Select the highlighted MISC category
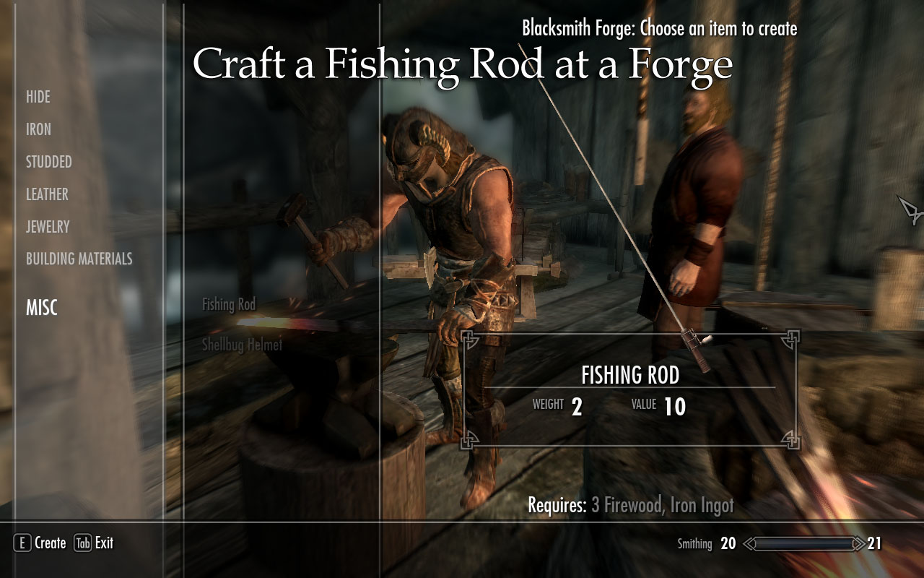The width and height of the screenshot is (924, 578). click(x=42, y=308)
